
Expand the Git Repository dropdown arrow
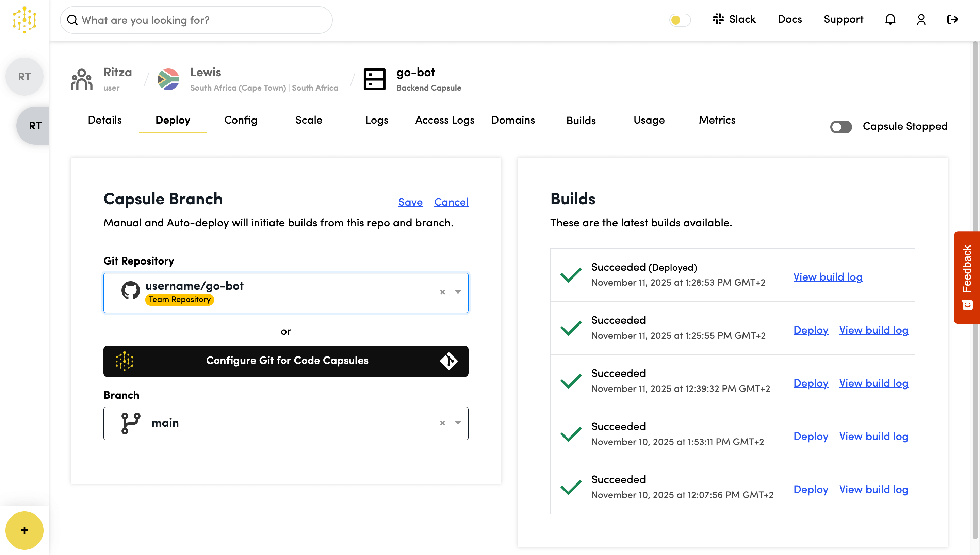(x=458, y=292)
